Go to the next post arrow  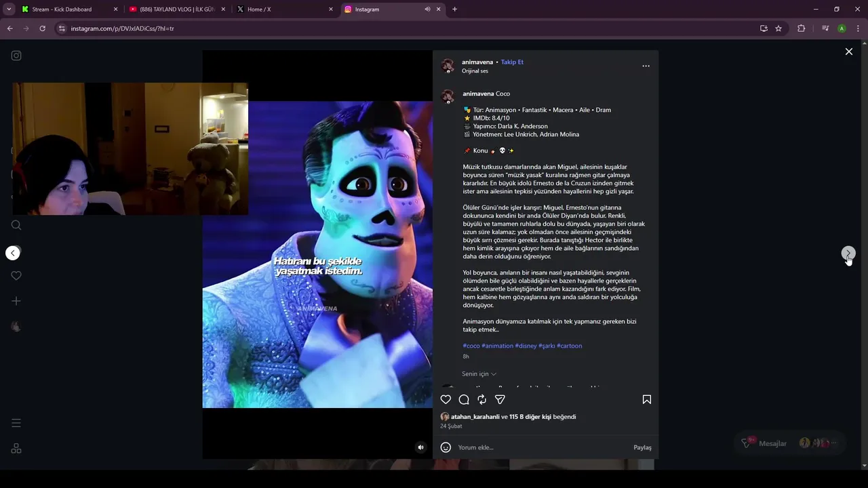pyautogui.click(x=848, y=253)
